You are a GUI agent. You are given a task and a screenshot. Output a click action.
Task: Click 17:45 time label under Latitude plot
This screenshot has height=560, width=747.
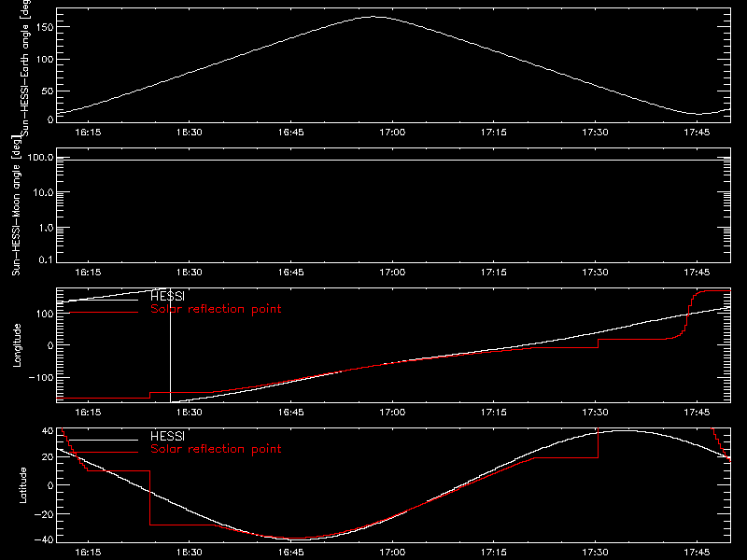click(x=697, y=553)
